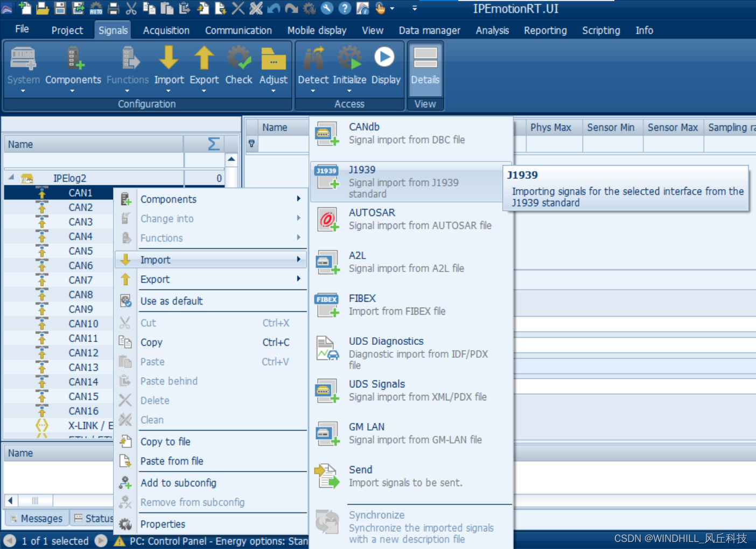Expand Components submenu in context menu

coord(211,199)
